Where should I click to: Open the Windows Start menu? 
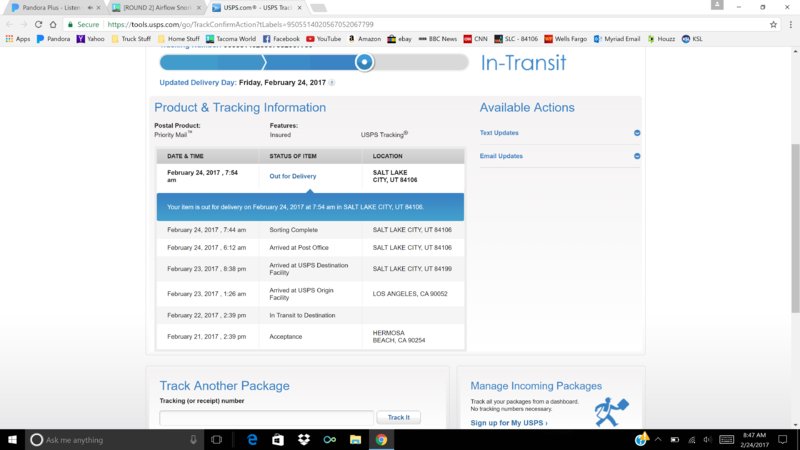tap(12, 440)
